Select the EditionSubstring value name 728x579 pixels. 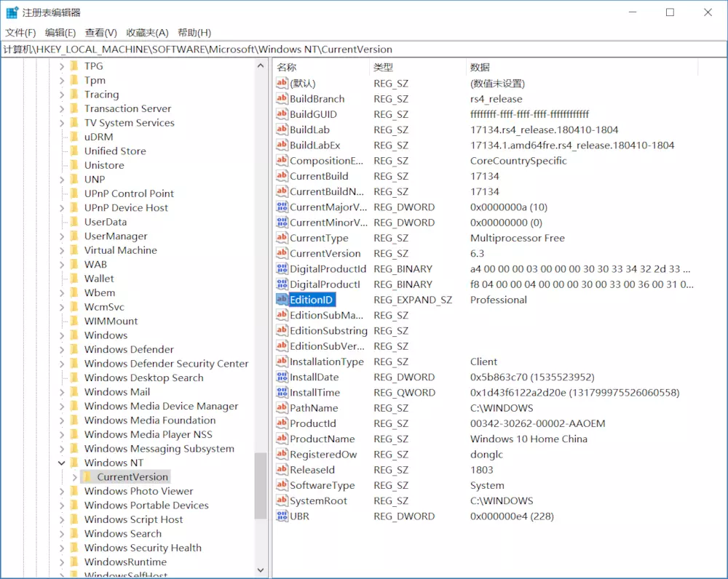click(x=328, y=331)
